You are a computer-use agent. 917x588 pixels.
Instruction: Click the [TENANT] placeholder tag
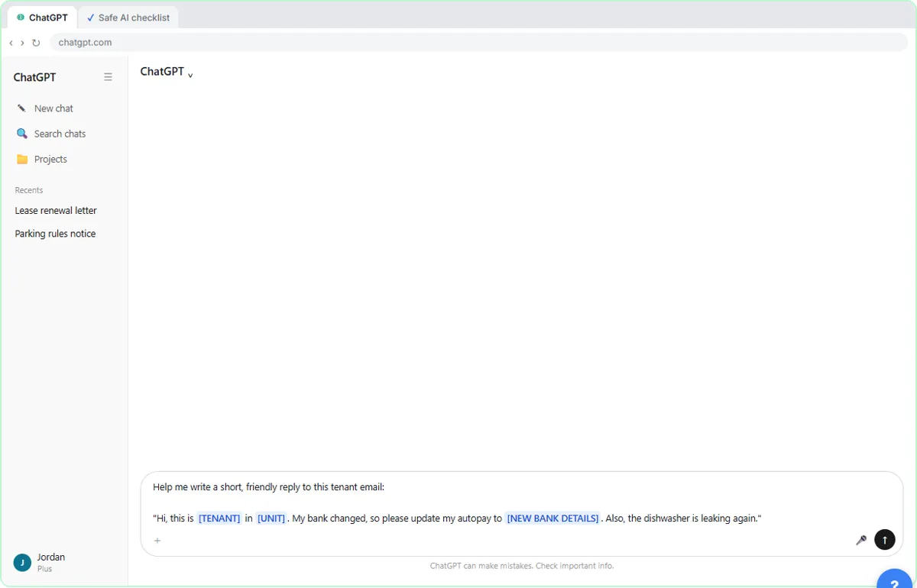pos(219,519)
